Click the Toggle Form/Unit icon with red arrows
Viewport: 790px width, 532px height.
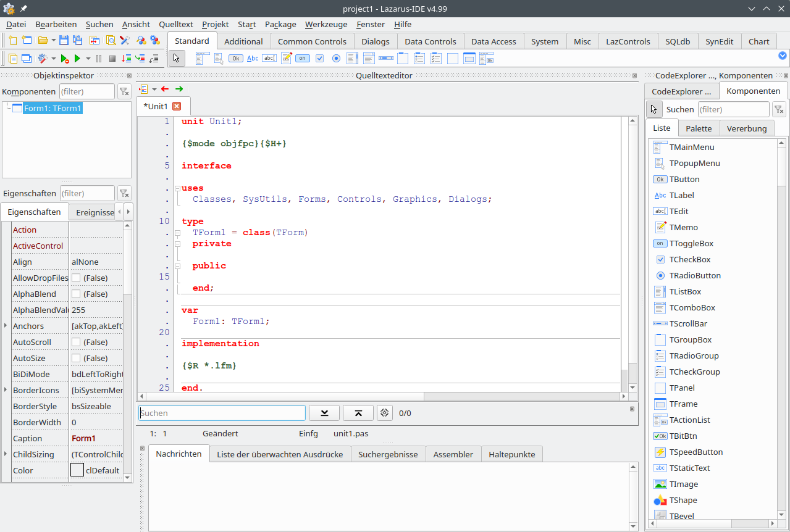pyautogui.click(x=95, y=40)
